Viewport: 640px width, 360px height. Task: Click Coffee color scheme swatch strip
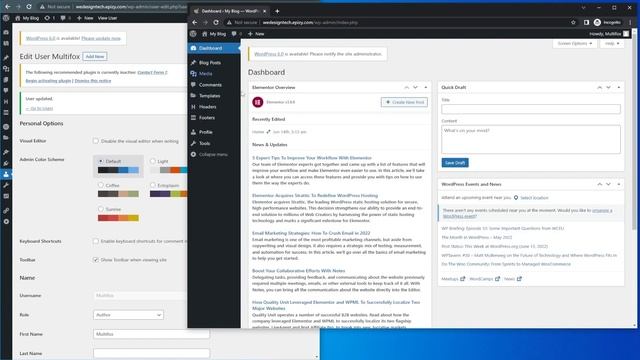[x=118, y=194]
